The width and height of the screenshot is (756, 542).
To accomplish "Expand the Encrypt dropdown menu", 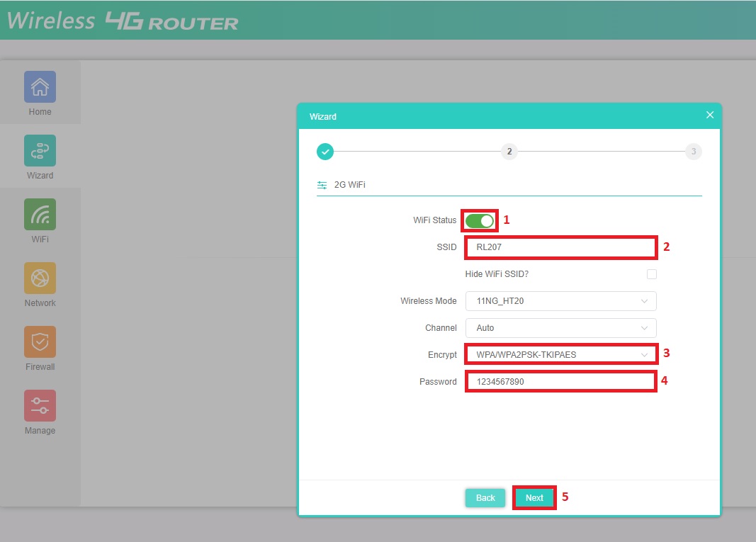I will coord(560,354).
